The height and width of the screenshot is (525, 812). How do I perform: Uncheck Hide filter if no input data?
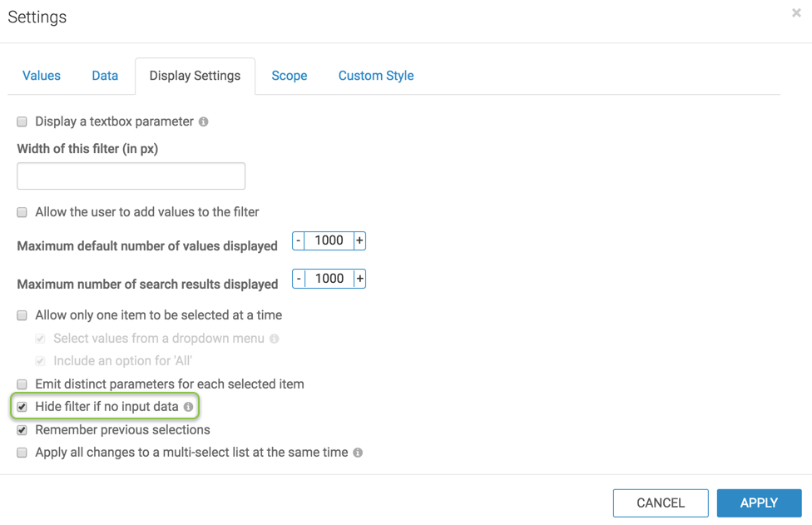22,407
